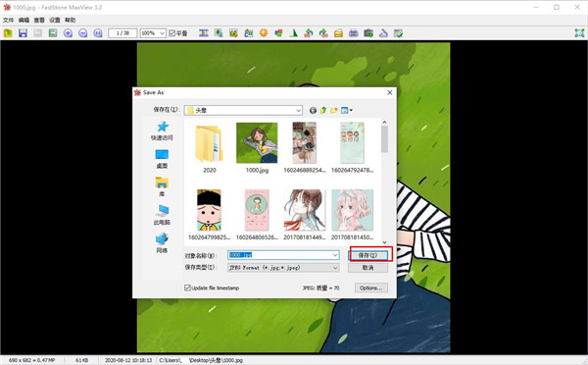Click the Options... button

[x=370, y=288]
